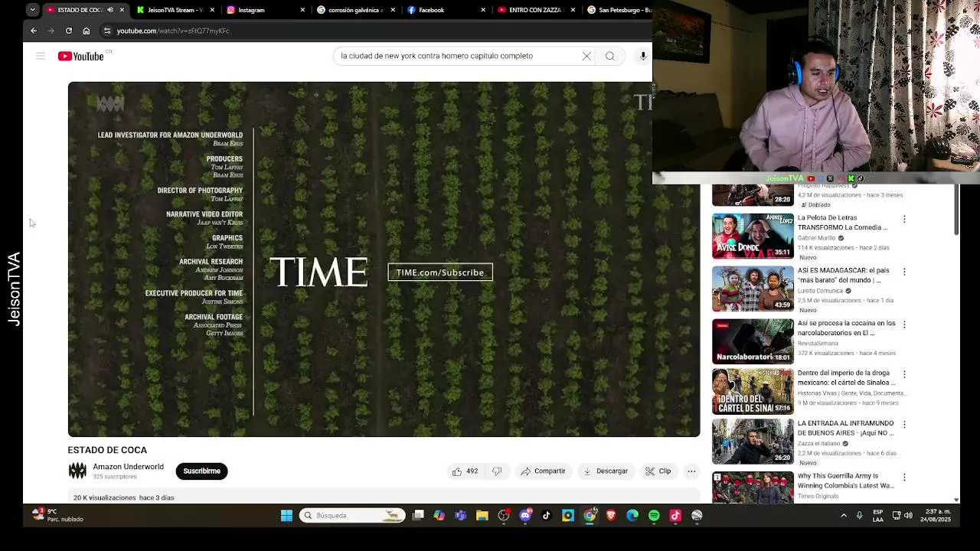Open File Explorer from taskbar
The width and height of the screenshot is (980, 551).
tap(482, 516)
